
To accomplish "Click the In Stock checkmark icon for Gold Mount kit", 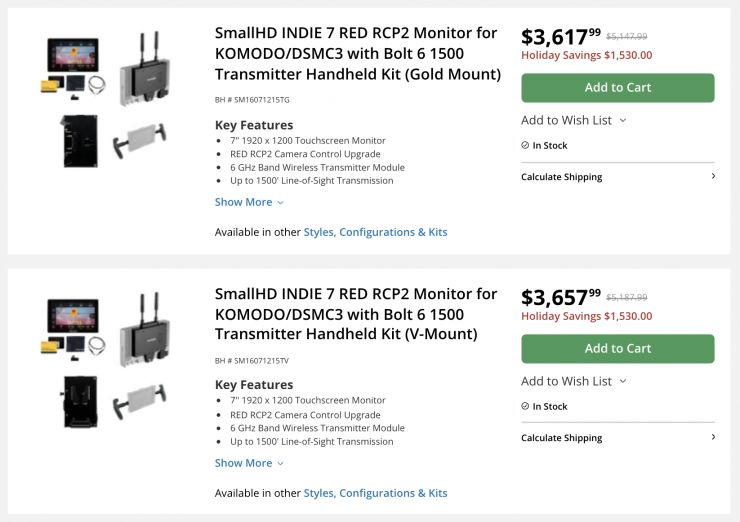I will tap(525, 145).
